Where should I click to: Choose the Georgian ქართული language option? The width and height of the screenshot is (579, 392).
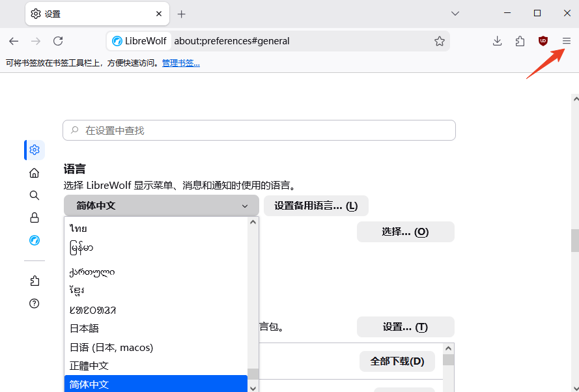coord(156,272)
